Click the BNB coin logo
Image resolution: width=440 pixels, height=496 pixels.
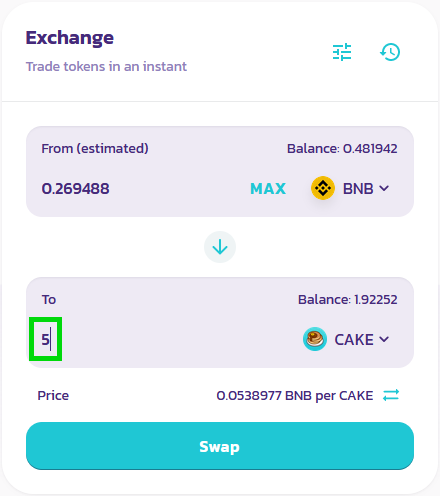pos(323,188)
